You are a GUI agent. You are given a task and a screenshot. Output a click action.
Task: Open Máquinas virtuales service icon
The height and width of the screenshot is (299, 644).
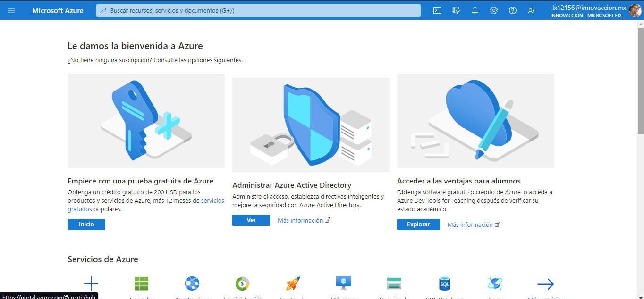343,283
